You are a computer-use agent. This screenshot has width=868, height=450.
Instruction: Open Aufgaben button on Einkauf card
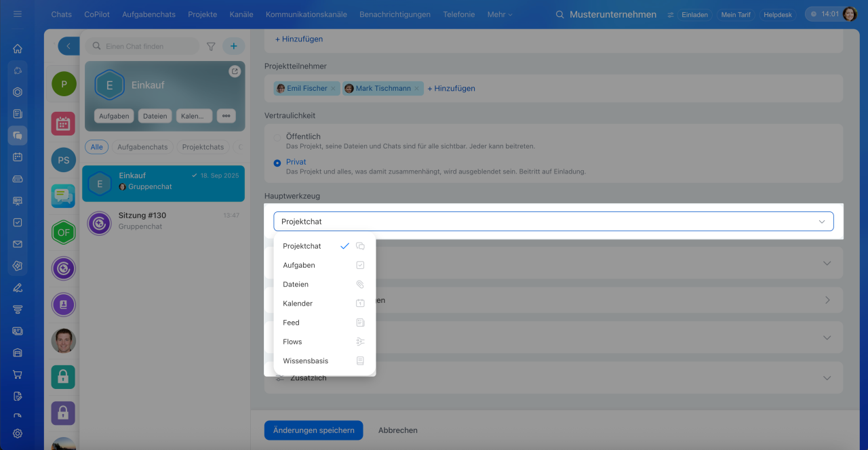114,116
